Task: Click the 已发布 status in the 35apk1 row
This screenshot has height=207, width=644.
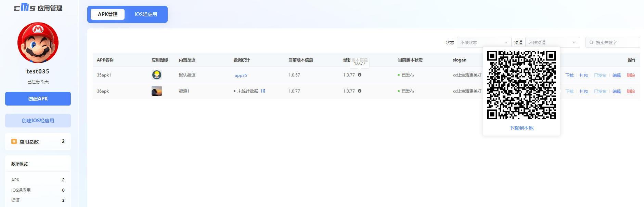Action: pos(406,75)
